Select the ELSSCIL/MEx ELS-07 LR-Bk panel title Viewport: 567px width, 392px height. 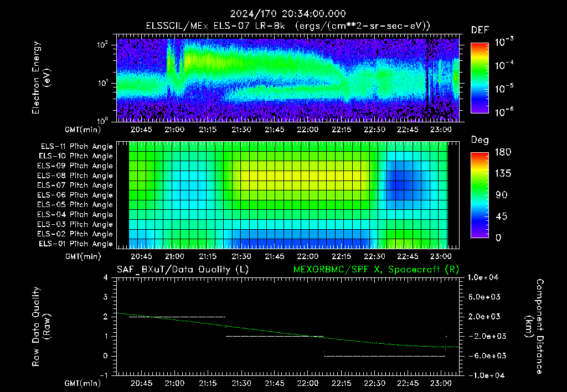coord(288,26)
